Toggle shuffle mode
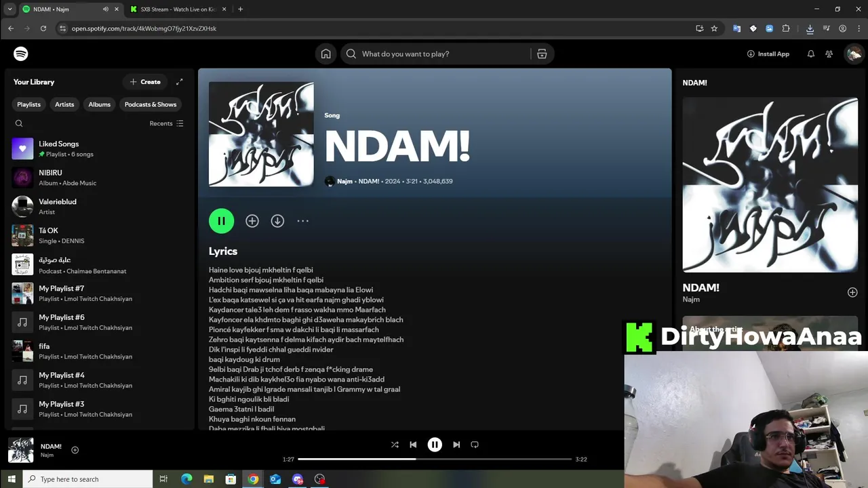This screenshot has width=868, height=488. point(395,445)
